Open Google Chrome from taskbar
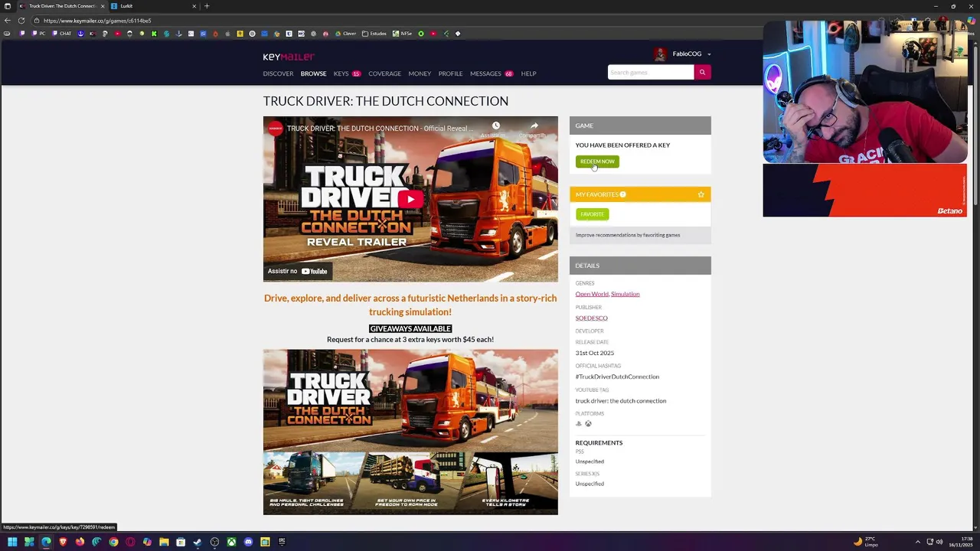 [113, 542]
